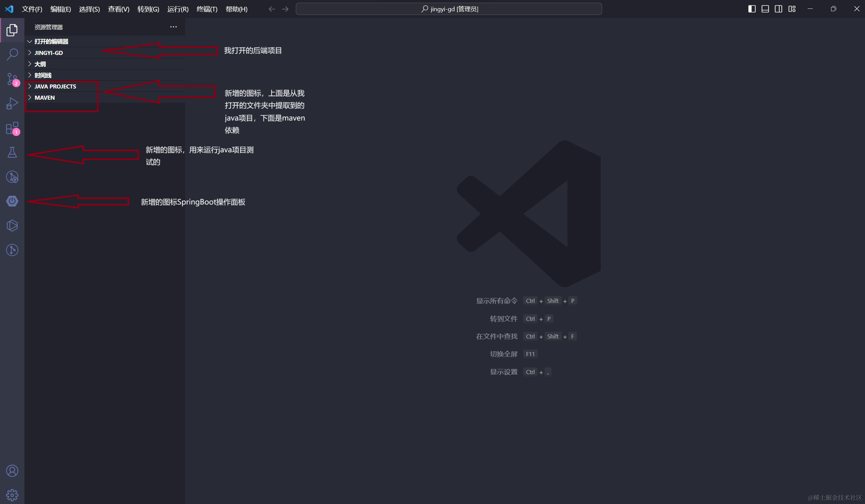This screenshot has width=865, height=504.
Task: Expand the JAVA PROJECTS section
Action: 55,86
